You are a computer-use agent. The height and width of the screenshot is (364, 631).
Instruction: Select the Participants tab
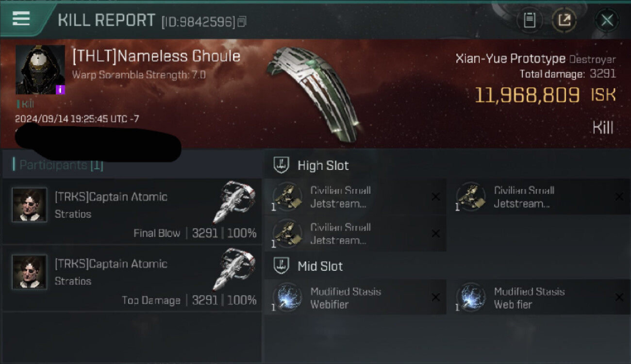(x=61, y=165)
